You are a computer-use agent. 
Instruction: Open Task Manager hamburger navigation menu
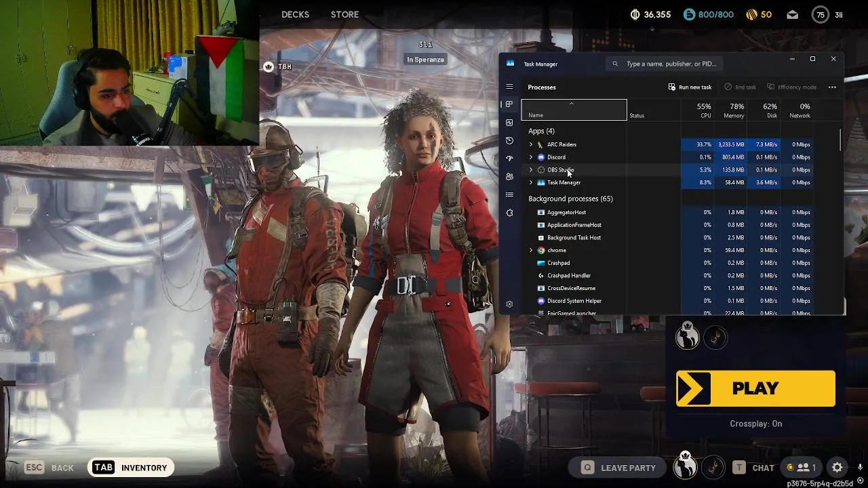509,87
